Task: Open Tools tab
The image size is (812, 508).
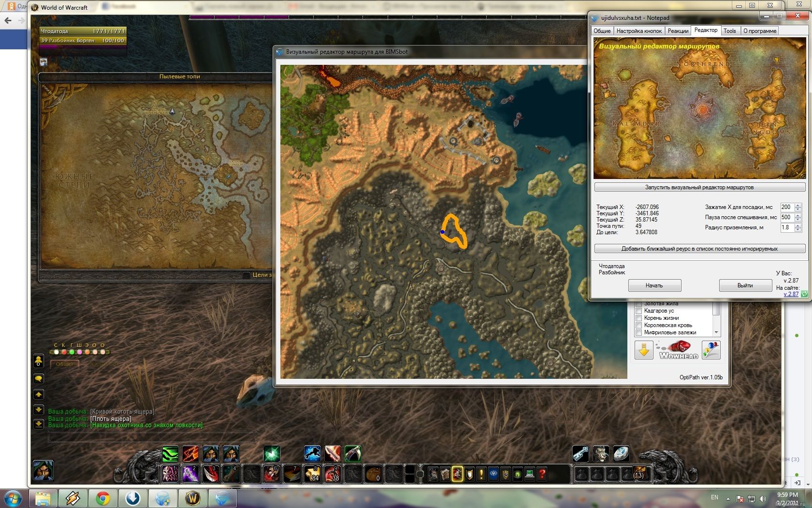Action: tap(730, 31)
